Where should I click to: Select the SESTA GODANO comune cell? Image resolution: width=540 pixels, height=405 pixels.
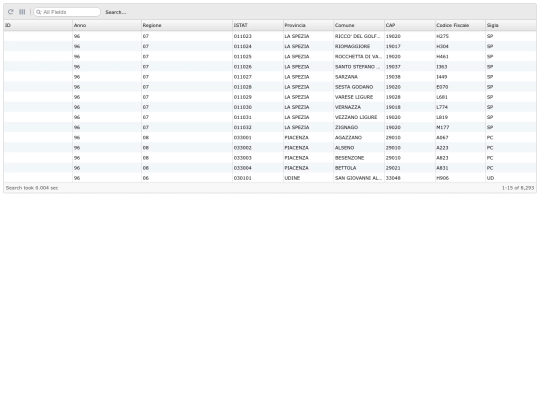pos(359,87)
